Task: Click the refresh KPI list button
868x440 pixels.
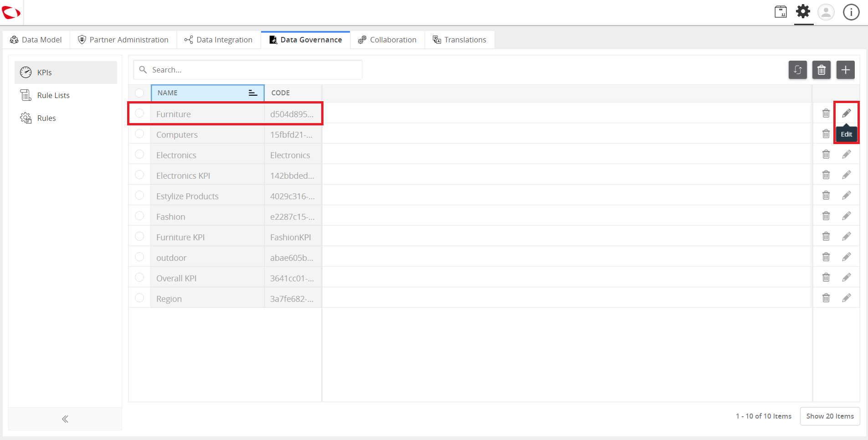Action: point(797,70)
